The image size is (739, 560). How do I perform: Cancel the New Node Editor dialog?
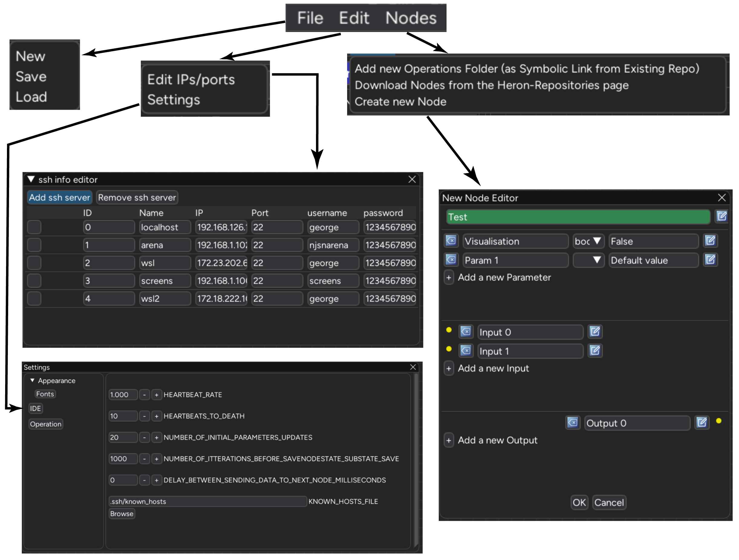coord(609,503)
